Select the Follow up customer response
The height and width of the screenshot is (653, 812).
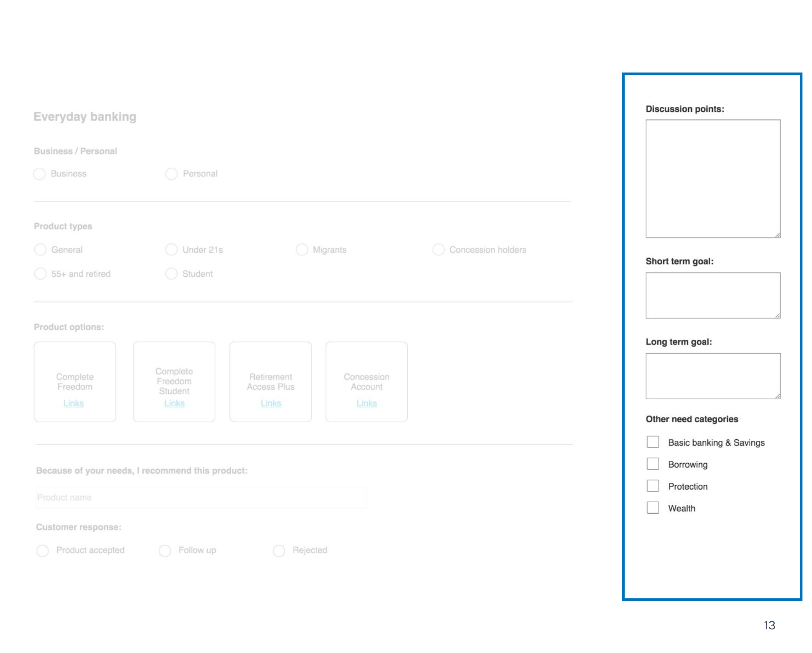pos(165,551)
